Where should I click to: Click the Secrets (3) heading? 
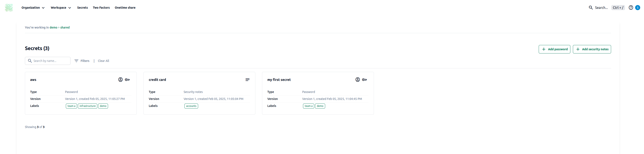[x=37, y=49]
